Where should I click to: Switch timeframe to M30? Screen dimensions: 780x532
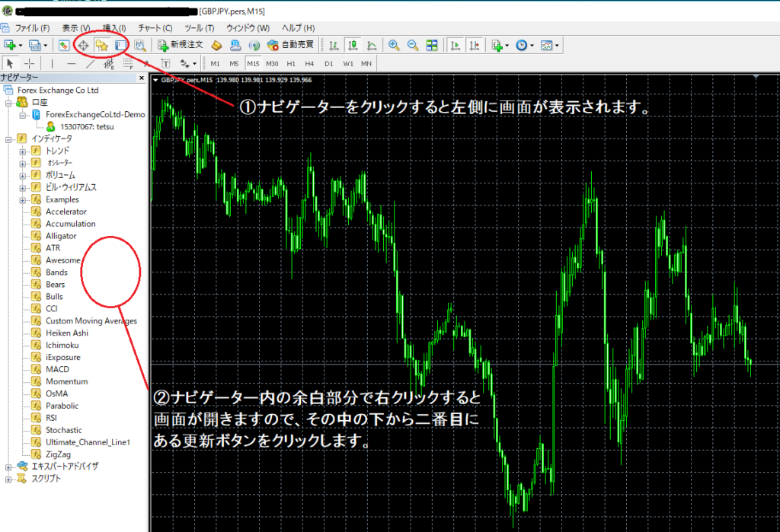click(272, 64)
